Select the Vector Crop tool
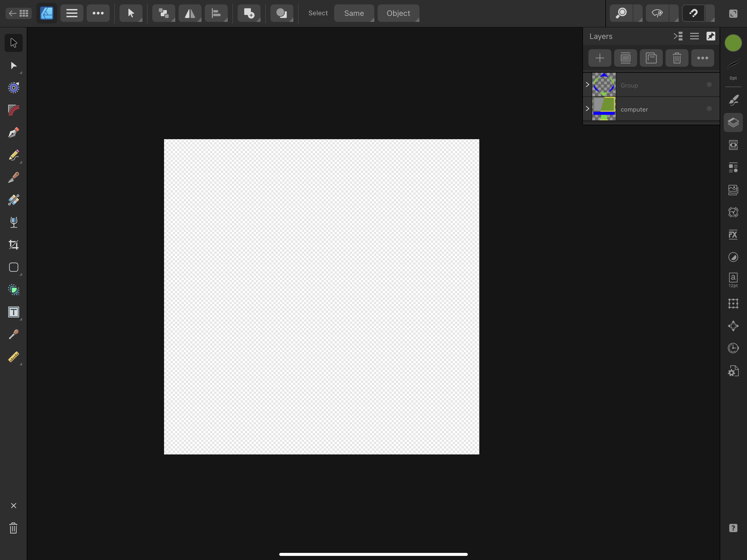This screenshot has height=560, width=747. [x=13, y=245]
